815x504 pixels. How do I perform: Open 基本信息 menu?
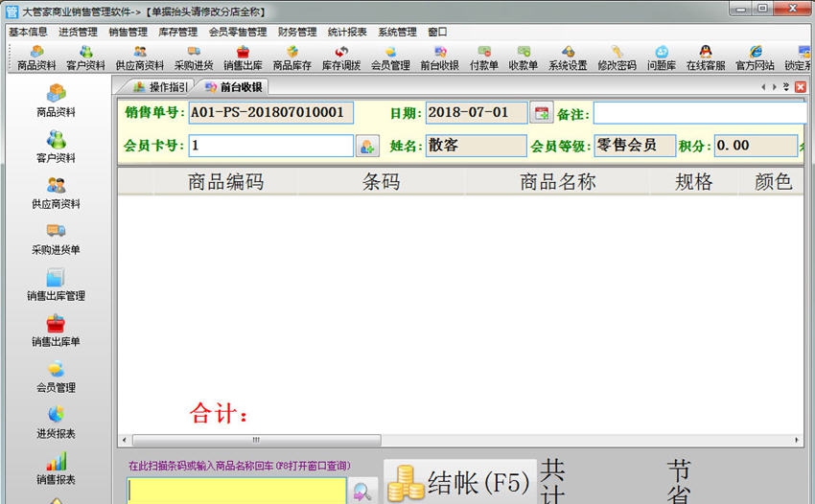(x=28, y=33)
